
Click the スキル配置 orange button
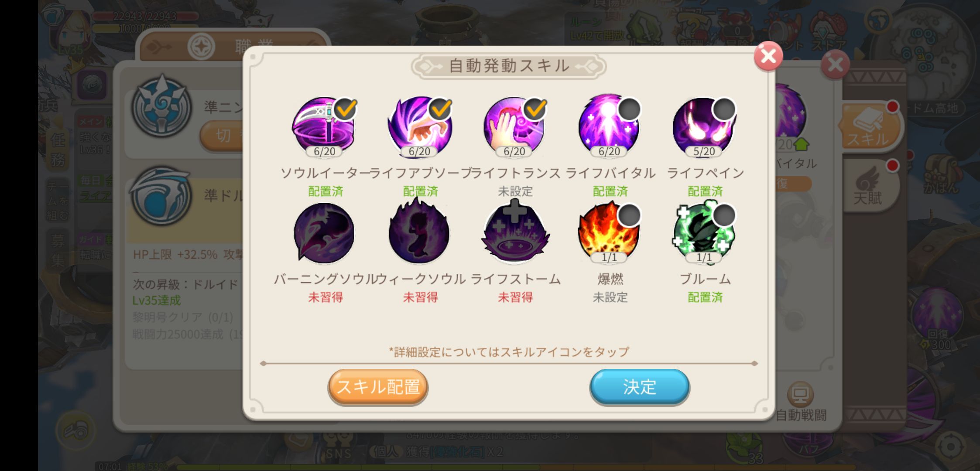point(378,387)
